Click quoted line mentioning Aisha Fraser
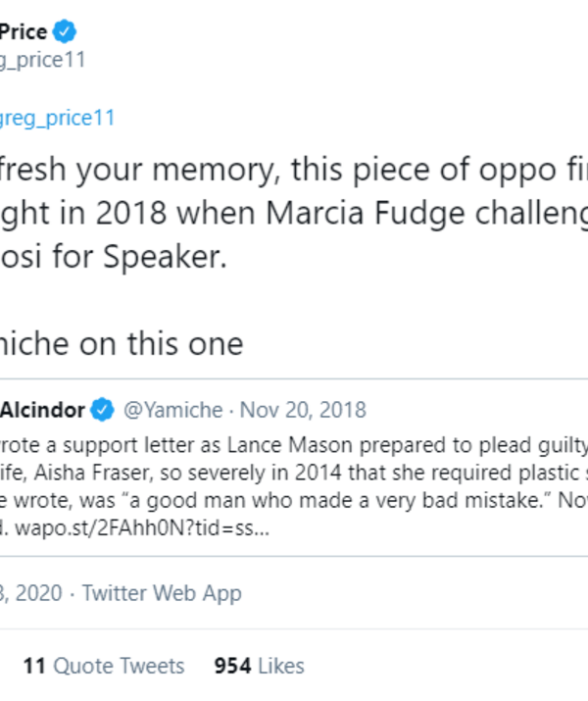The image size is (588, 701). tap(294, 472)
